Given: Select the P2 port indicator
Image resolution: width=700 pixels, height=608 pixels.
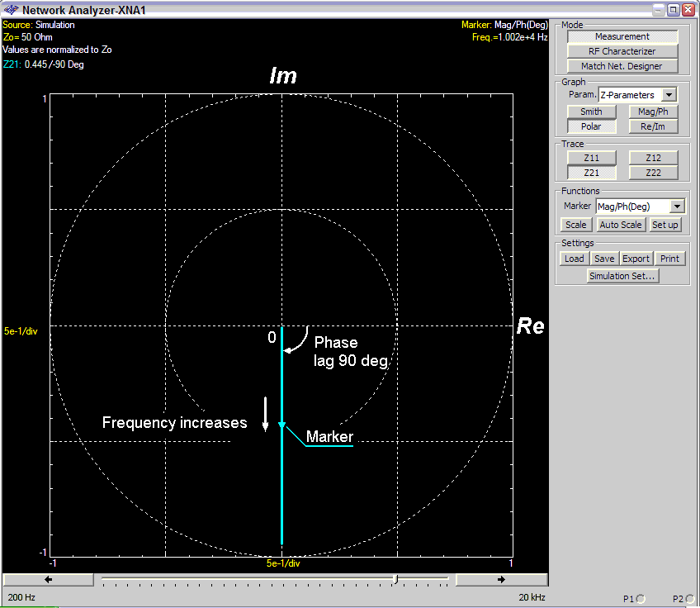Looking at the screenshot, I should [x=689, y=599].
